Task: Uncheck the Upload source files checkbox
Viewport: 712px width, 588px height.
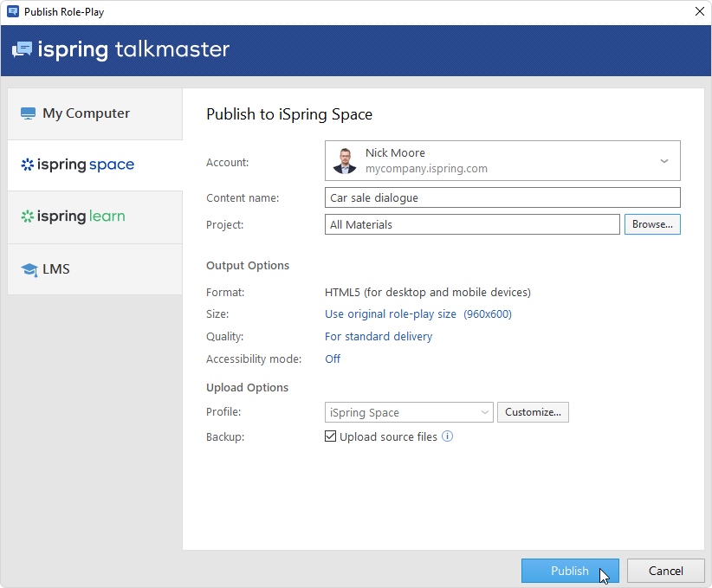Action: pyautogui.click(x=330, y=436)
